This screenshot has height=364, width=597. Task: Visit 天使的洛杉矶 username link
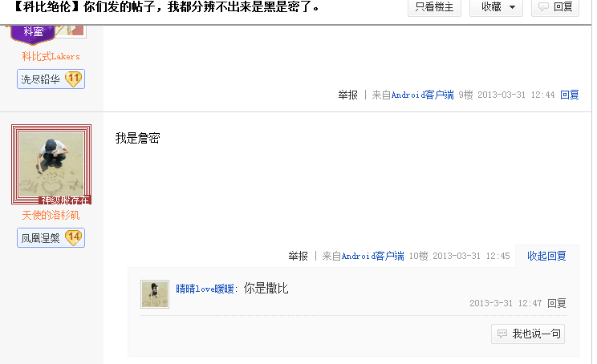pyautogui.click(x=51, y=216)
